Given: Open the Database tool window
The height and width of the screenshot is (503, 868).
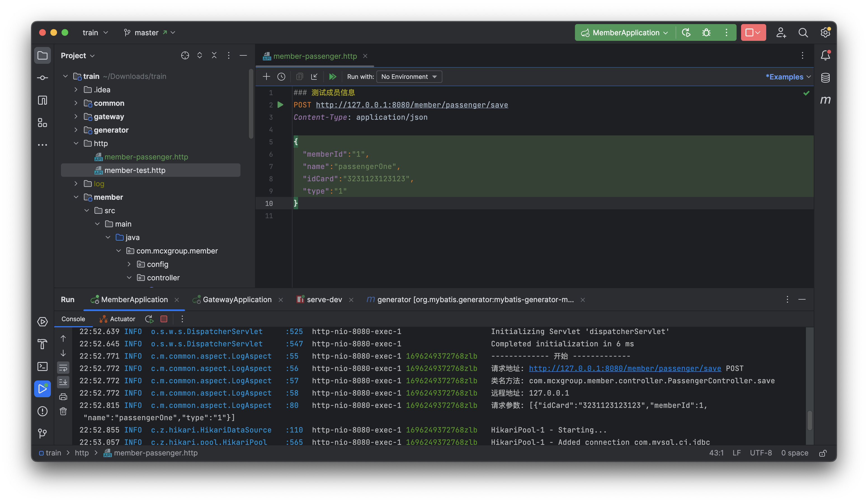Looking at the screenshot, I should coord(825,77).
